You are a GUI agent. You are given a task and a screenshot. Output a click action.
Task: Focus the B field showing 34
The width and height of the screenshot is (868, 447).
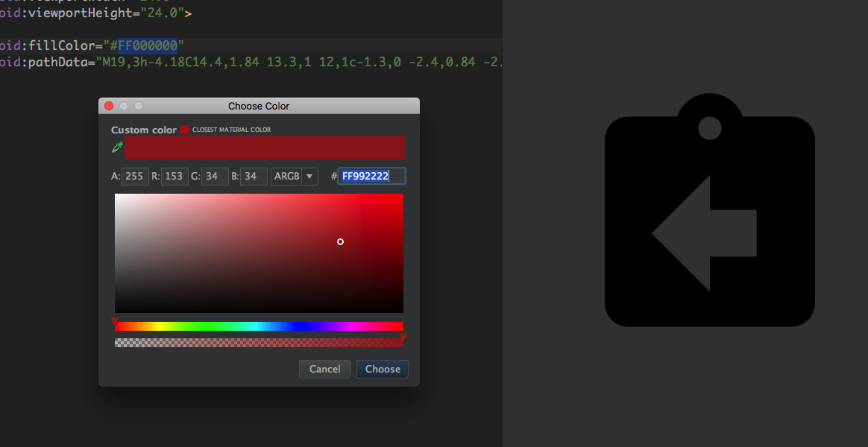coord(254,177)
